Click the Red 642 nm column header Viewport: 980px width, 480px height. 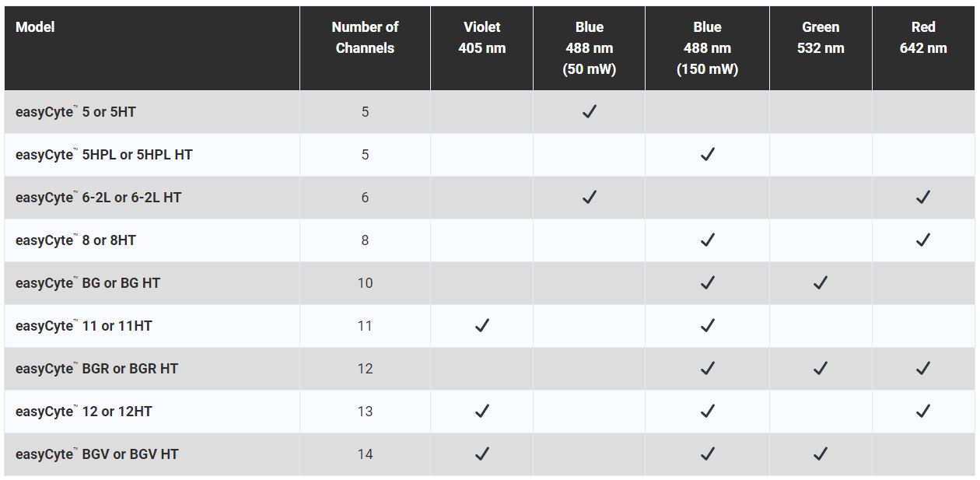coord(923,37)
